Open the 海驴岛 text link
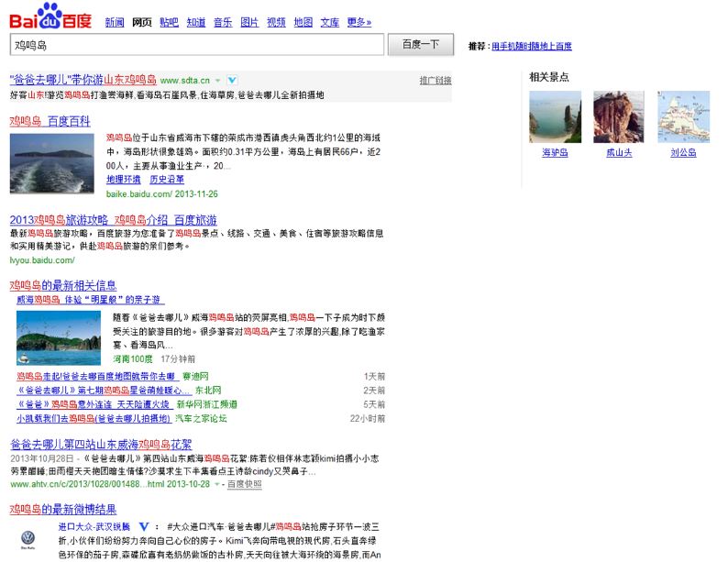Image resolution: width=728 pixels, height=562 pixels. pos(556,152)
